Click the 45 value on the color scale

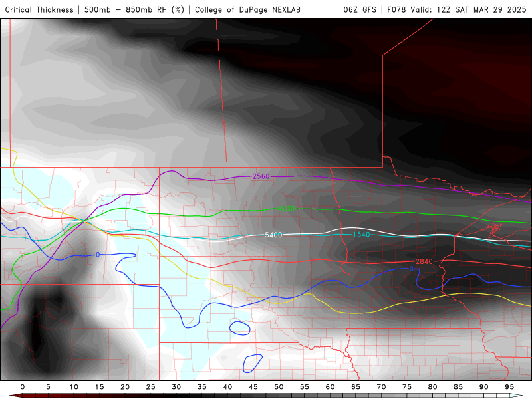pos(253,387)
